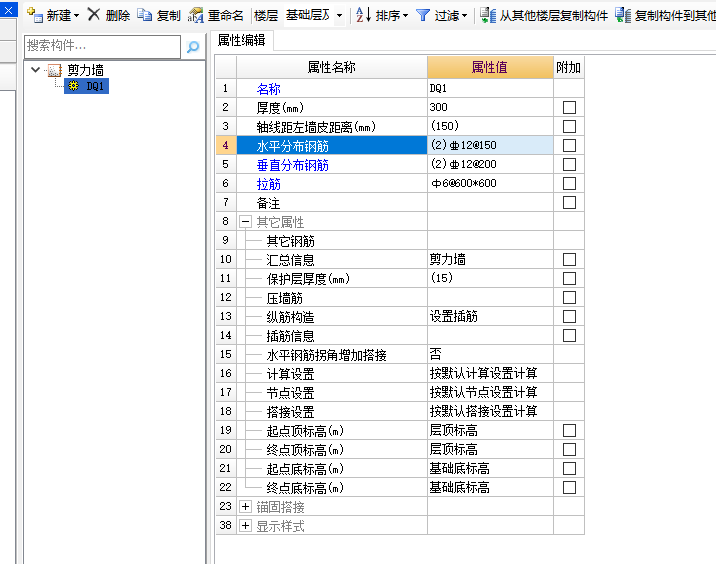Toggle 附加 checkbox for 拉筋
Screen dimensions: 716x564
[569, 184]
